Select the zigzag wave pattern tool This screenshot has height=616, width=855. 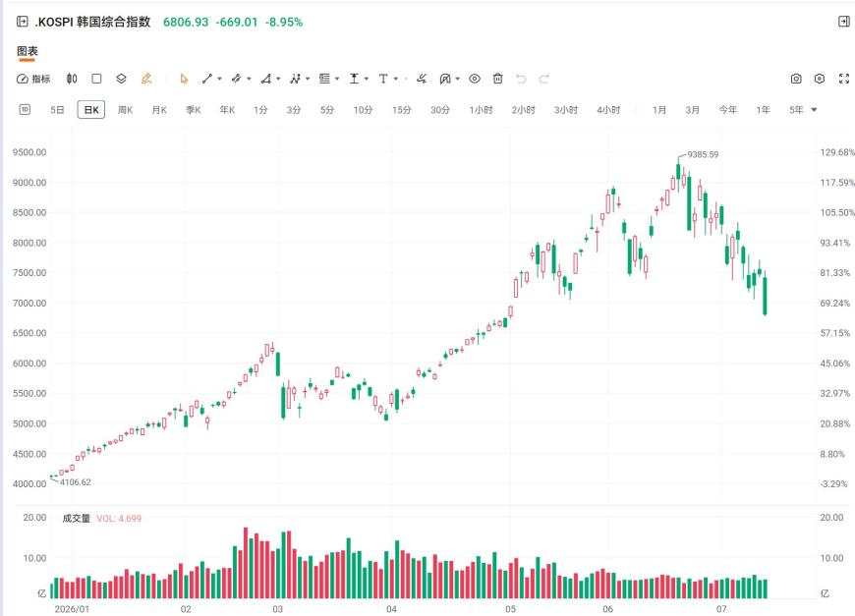click(295, 79)
